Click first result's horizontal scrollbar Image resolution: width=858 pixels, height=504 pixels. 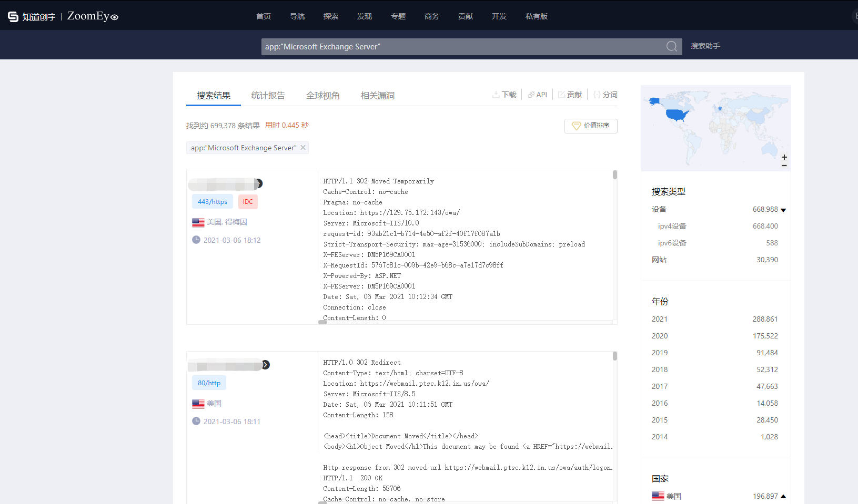(323, 322)
